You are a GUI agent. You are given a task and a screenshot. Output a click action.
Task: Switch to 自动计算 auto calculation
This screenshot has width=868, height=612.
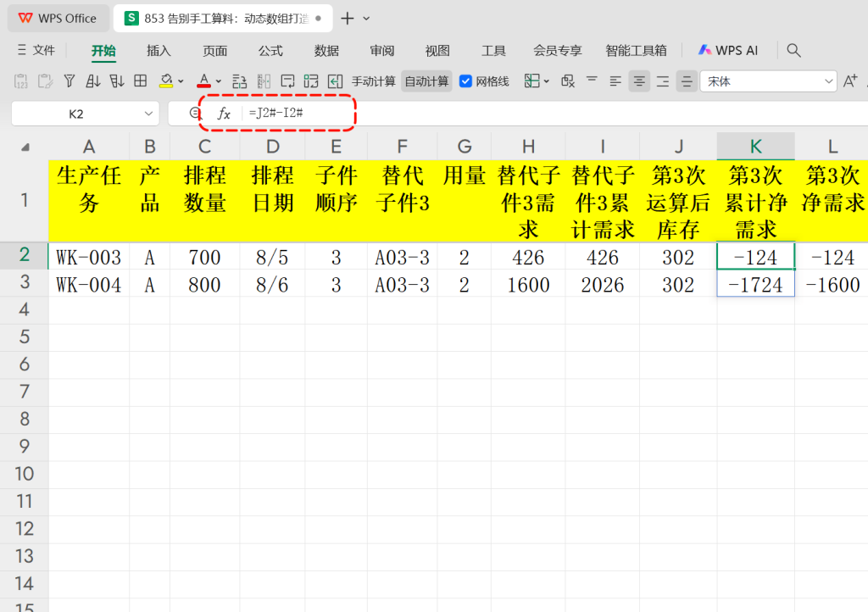(427, 81)
